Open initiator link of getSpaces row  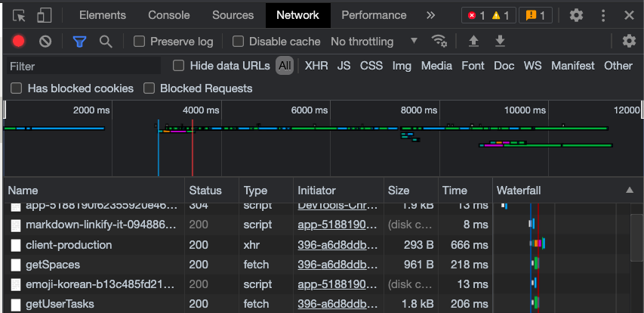(337, 265)
